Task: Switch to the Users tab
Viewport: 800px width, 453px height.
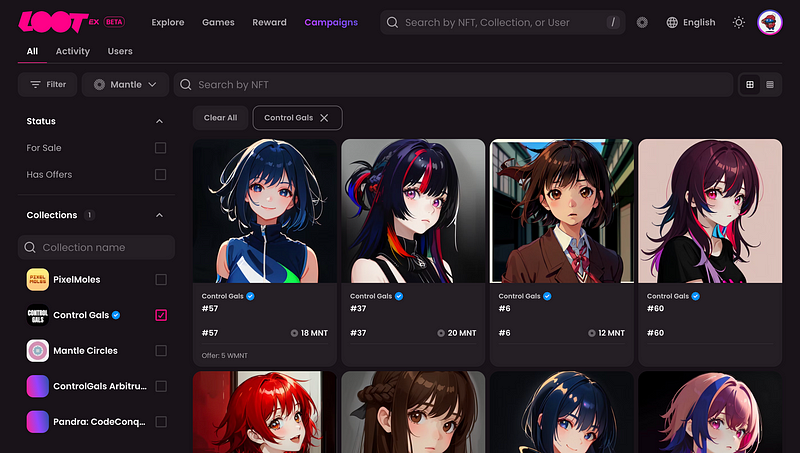Action: pyautogui.click(x=120, y=51)
